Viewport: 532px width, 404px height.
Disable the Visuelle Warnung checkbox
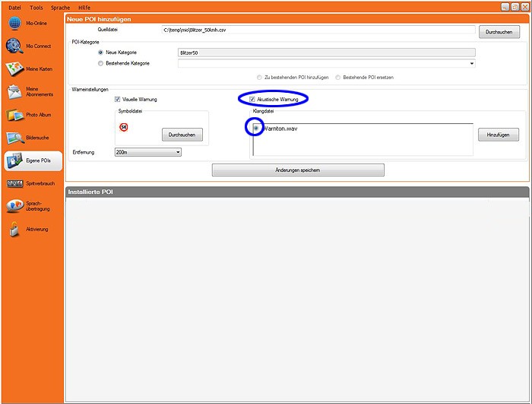[117, 100]
